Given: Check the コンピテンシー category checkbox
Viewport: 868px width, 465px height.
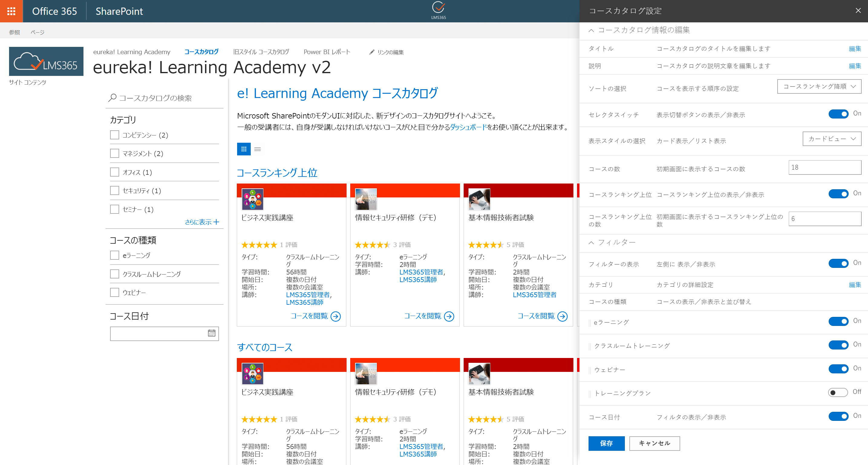Looking at the screenshot, I should coord(115,135).
